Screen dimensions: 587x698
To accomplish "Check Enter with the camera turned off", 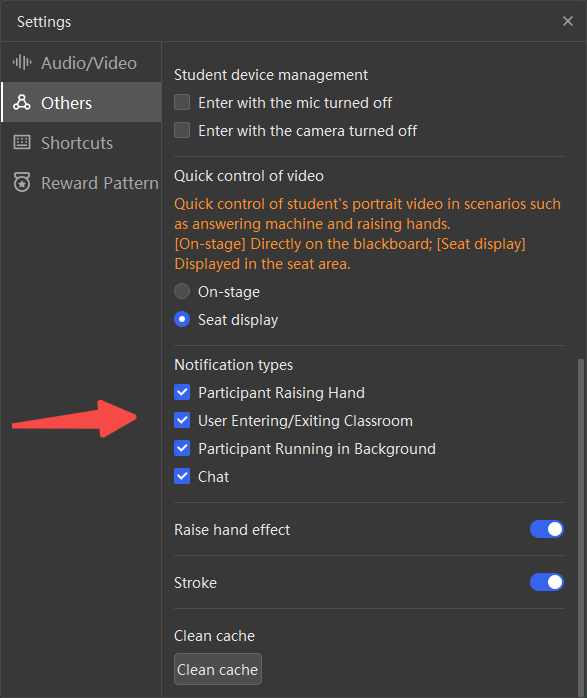I will tap(182, 130).
